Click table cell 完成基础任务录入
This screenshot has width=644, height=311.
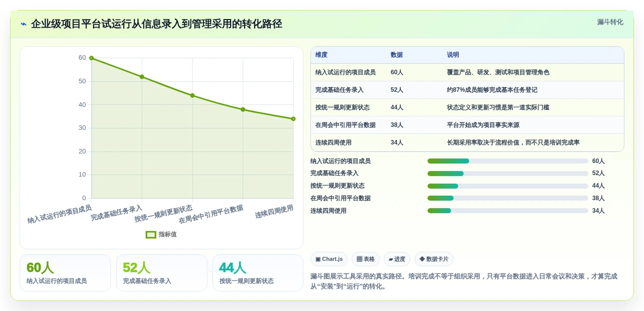pyautogui.click(x=340, y=90)
